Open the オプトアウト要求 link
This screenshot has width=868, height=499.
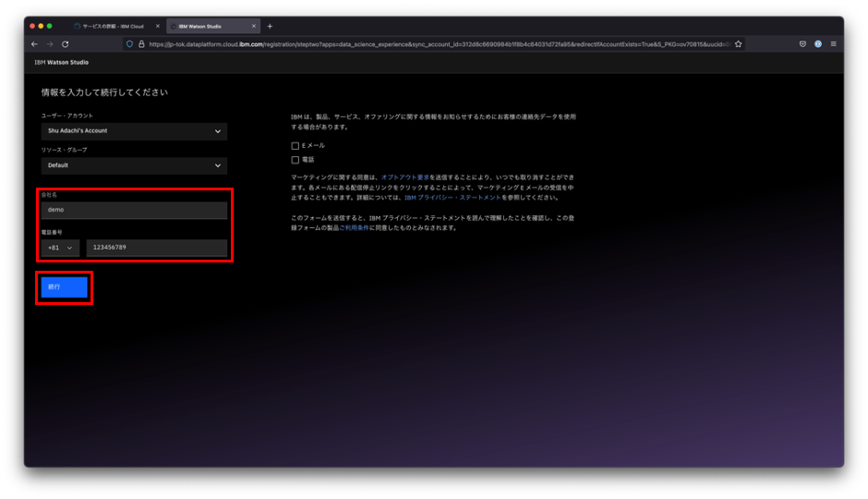click(x=405, y=177)
